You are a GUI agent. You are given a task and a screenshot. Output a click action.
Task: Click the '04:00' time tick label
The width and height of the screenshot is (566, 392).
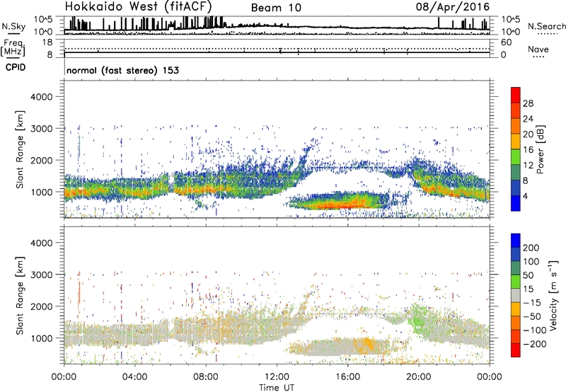pyautogui.click(x=135, y=377)
